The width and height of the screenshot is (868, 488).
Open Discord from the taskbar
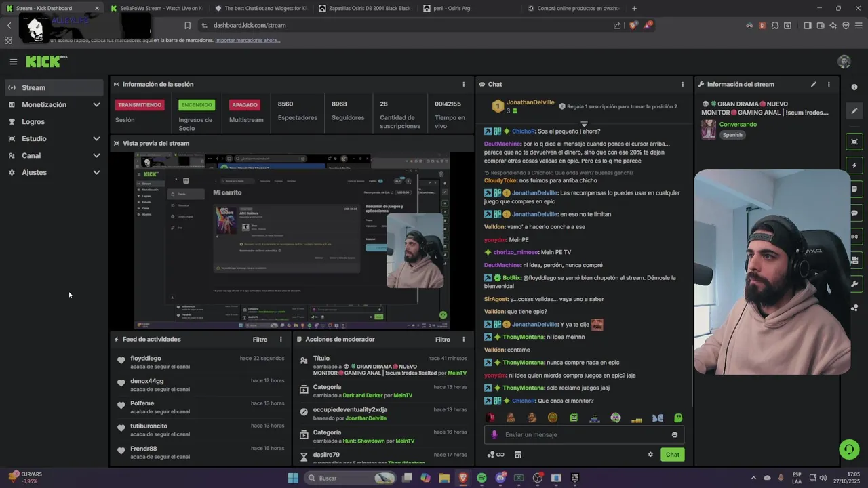pos(500,478)
